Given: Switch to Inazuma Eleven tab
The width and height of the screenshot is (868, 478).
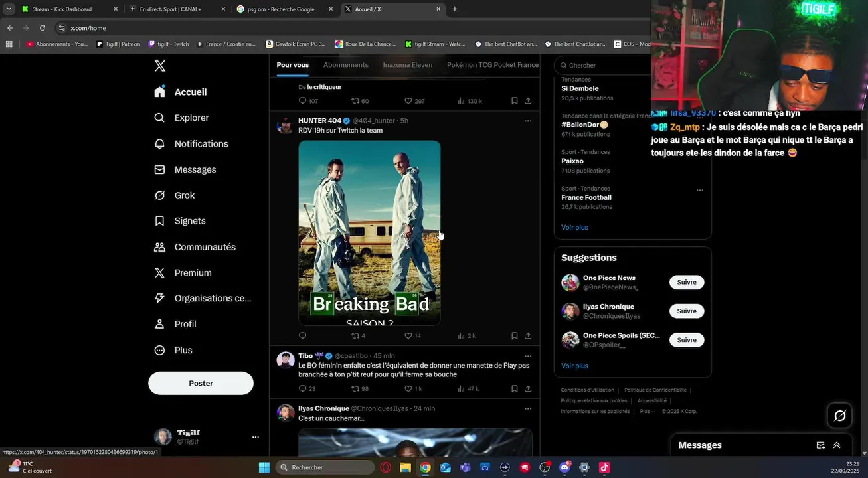Looking at the screenshot, I should click(407, 65).
